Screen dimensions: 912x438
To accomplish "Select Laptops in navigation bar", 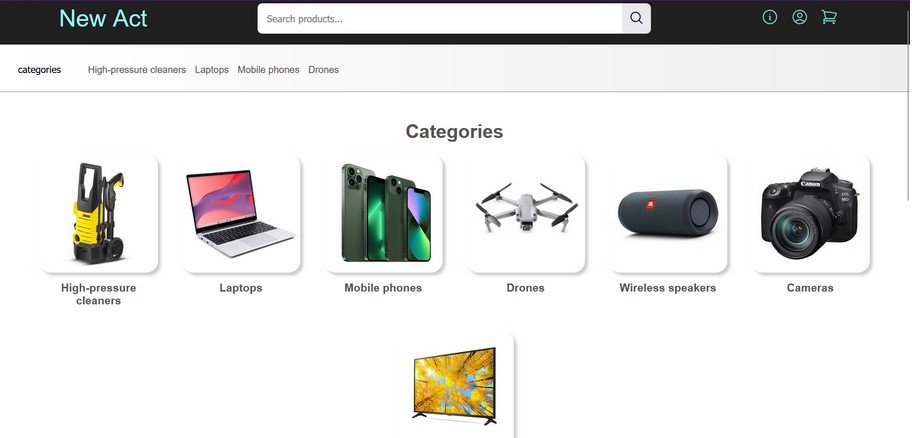I will 212,70.
